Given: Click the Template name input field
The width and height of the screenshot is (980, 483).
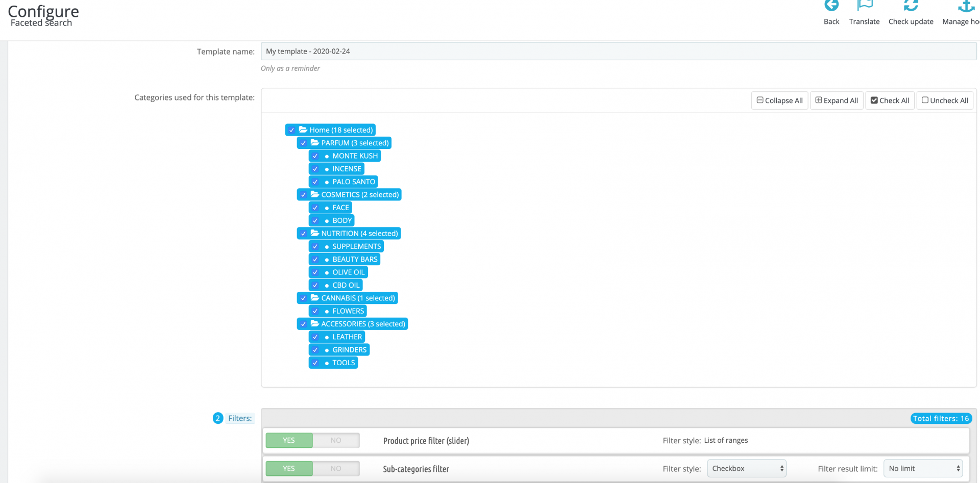Looking at the screenshot, I should coord(619,51).
